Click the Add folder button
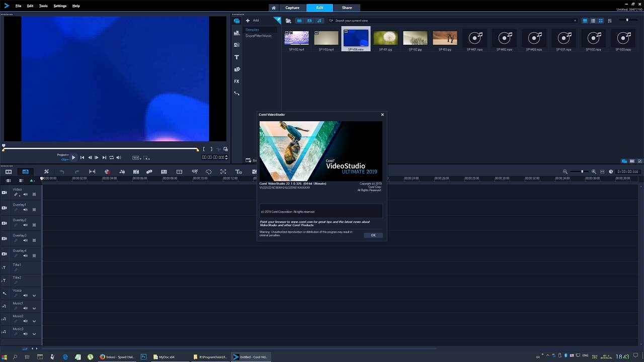Image resolution: width=644 pixels, height=362 pixels. click(252, 21)
